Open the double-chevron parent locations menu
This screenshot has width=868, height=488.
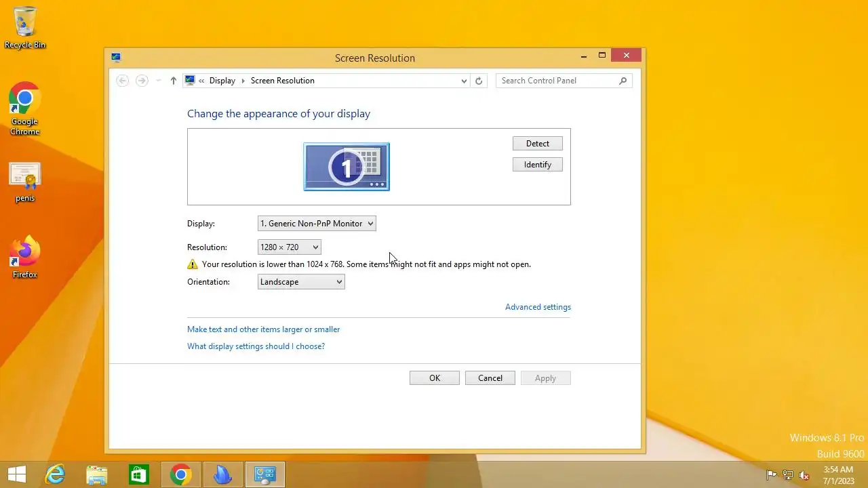pos(201,81)
